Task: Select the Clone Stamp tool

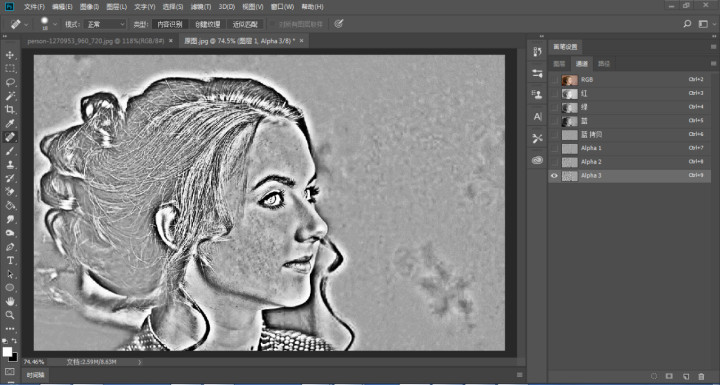Action: tap(10, 164)
